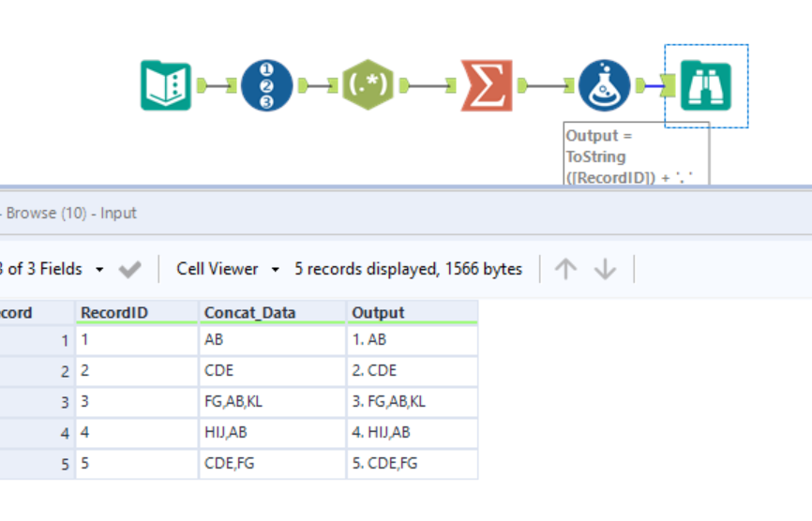The width and height of the screenshot is (812, 521).
Task: Click the checkmark icon beside the Fields dropdown
Action: coord(129,270)
